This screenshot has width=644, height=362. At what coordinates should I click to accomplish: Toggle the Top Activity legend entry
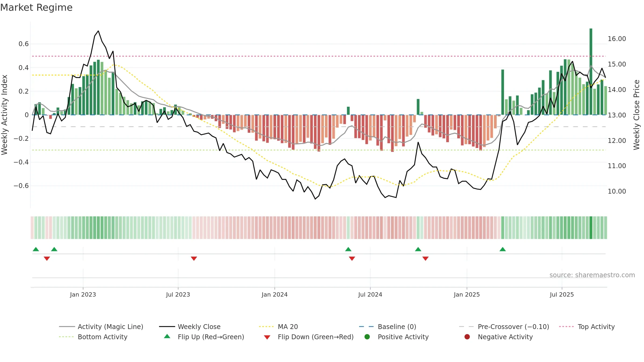pyautogui.click(x=587, y=327)
